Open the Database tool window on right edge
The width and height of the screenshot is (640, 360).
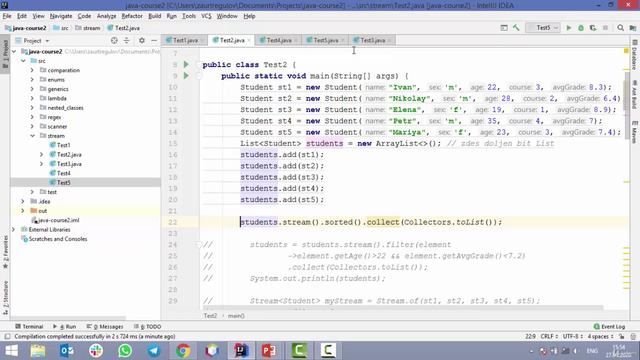tap(635, 55)
